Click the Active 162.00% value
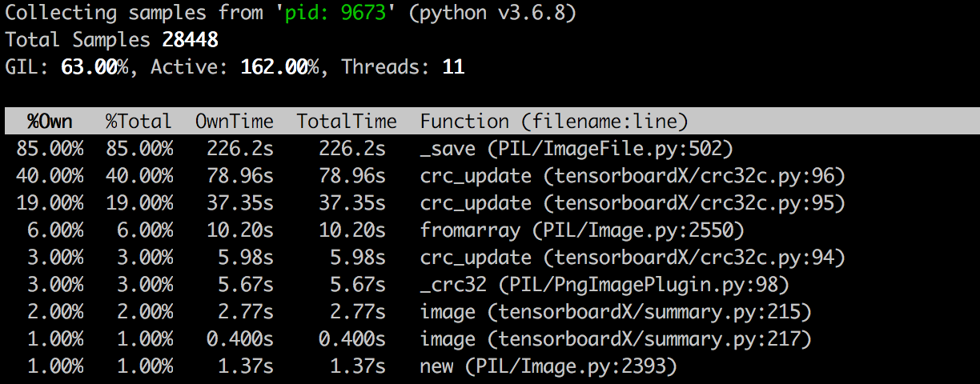Screen dimensions: 980x384 [280, 67]
